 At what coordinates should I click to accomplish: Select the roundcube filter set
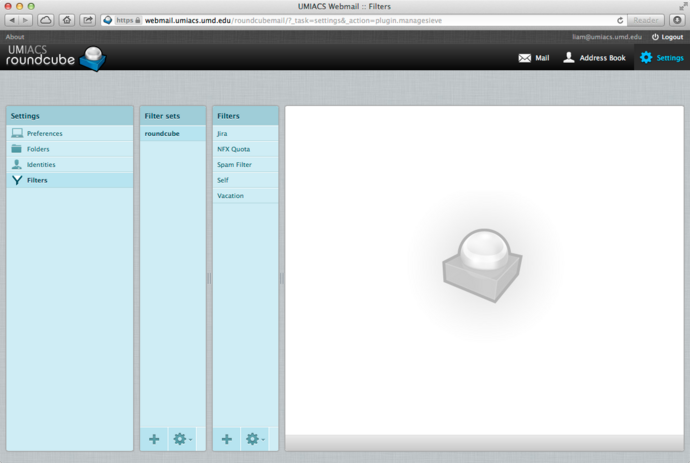162,133
